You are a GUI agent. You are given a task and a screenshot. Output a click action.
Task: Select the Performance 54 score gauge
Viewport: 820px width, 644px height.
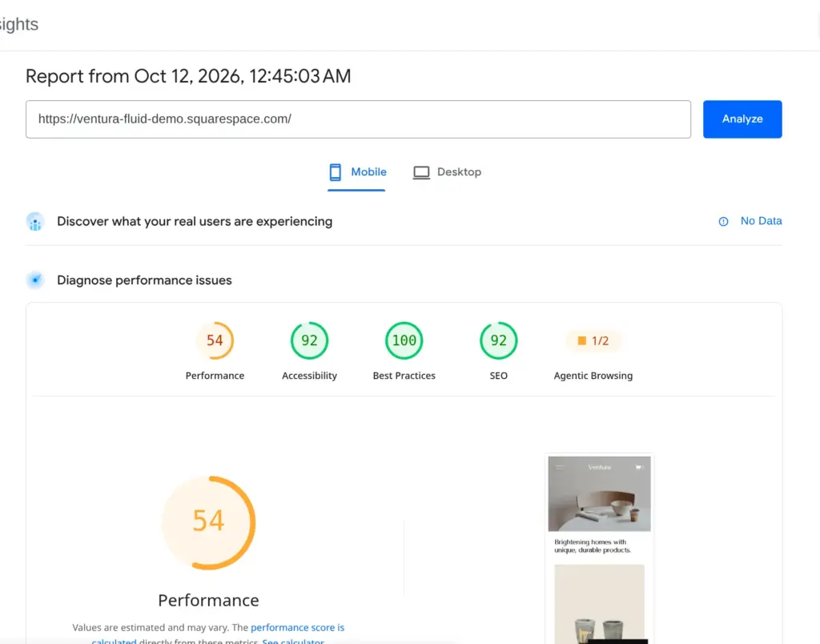point(215,340)
